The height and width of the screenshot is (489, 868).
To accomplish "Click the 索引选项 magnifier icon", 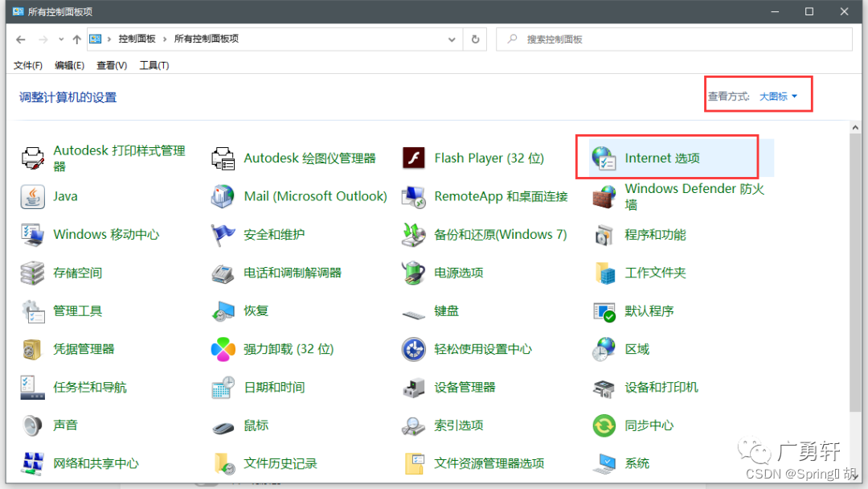I will point(414,426).
